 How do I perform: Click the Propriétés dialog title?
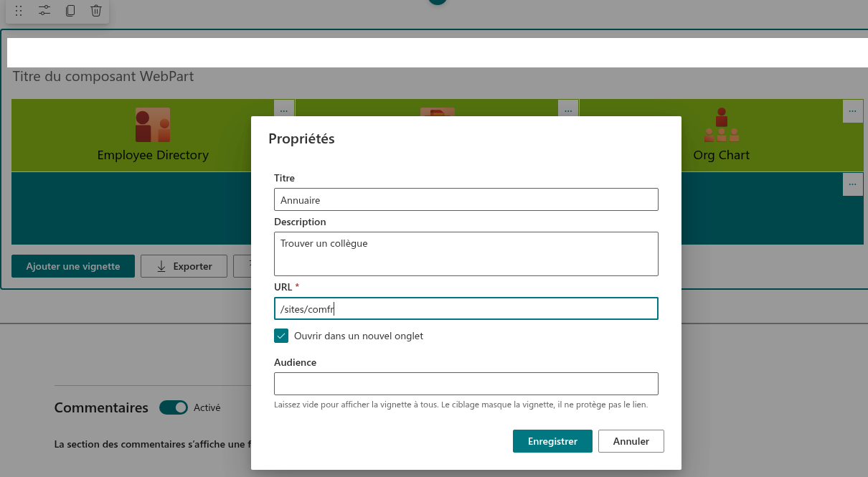pos(301,139)
